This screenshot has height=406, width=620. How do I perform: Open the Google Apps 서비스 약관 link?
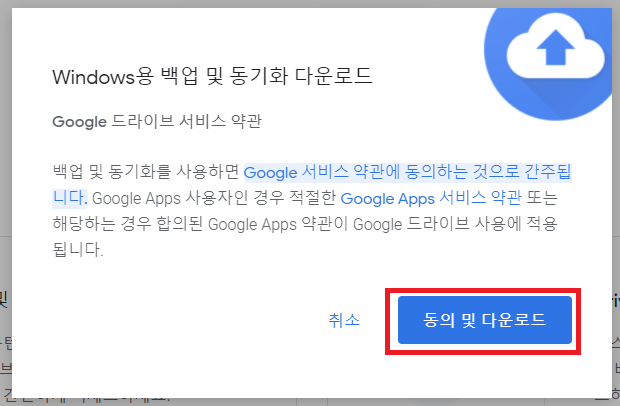click(431, 198)
